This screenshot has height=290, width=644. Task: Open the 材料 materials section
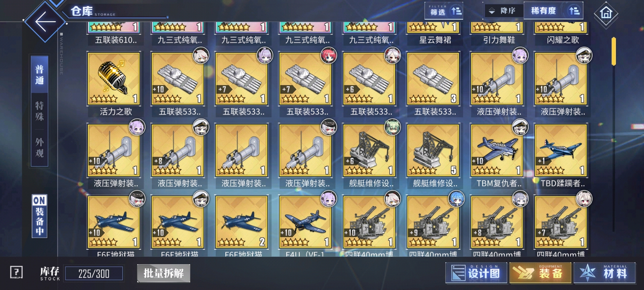[605, 273]
